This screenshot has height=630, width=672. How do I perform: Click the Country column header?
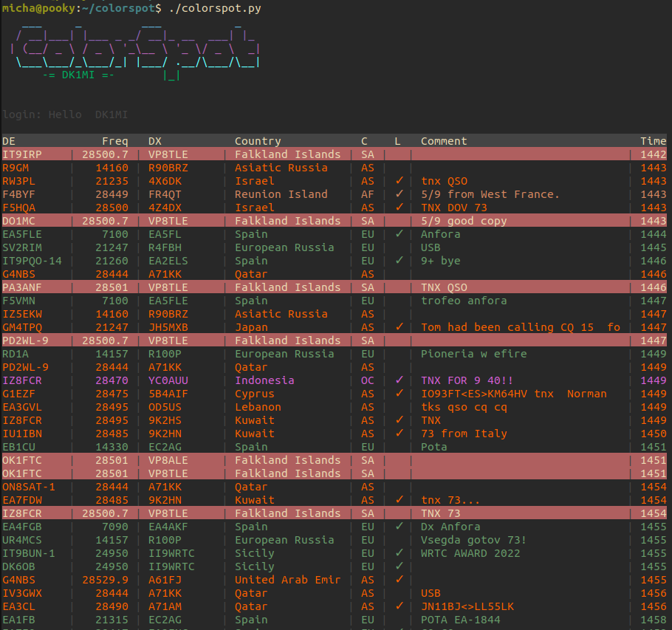(x=258, y=141)
